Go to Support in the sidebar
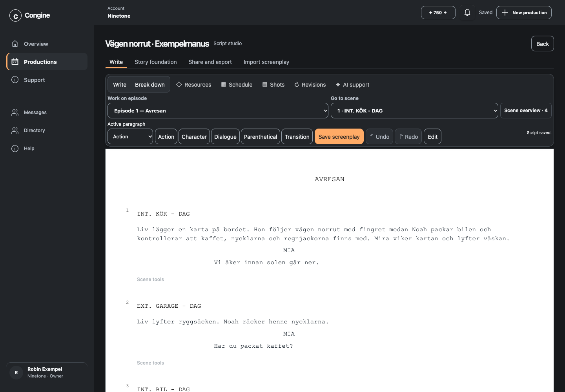The image size is (565, 392). click(x=47, y=80)
